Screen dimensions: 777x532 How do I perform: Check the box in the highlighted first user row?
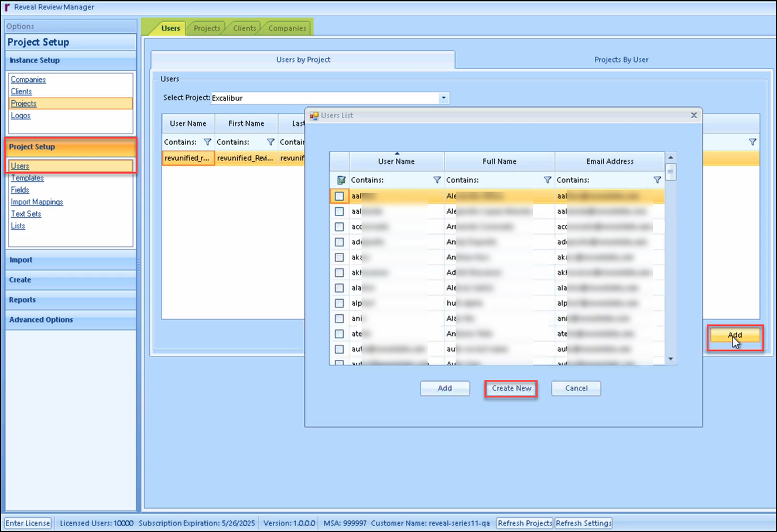click(x=339, y=196)
